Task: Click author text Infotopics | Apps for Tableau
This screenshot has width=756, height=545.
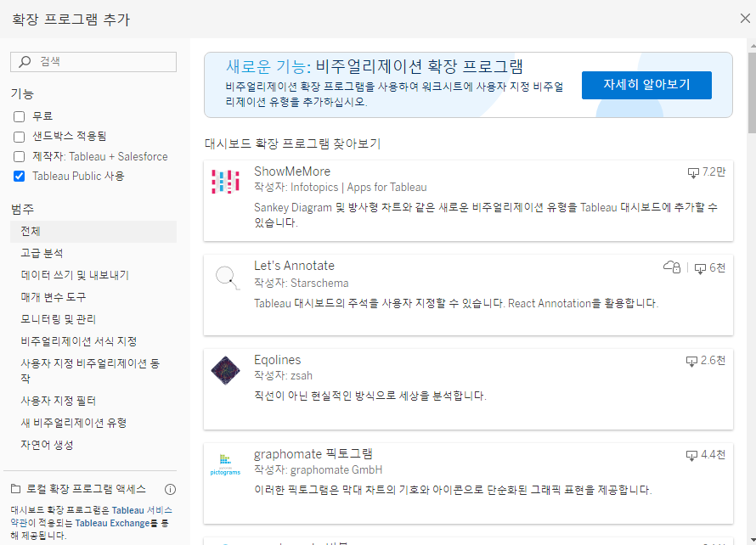Action: (358, 188)
